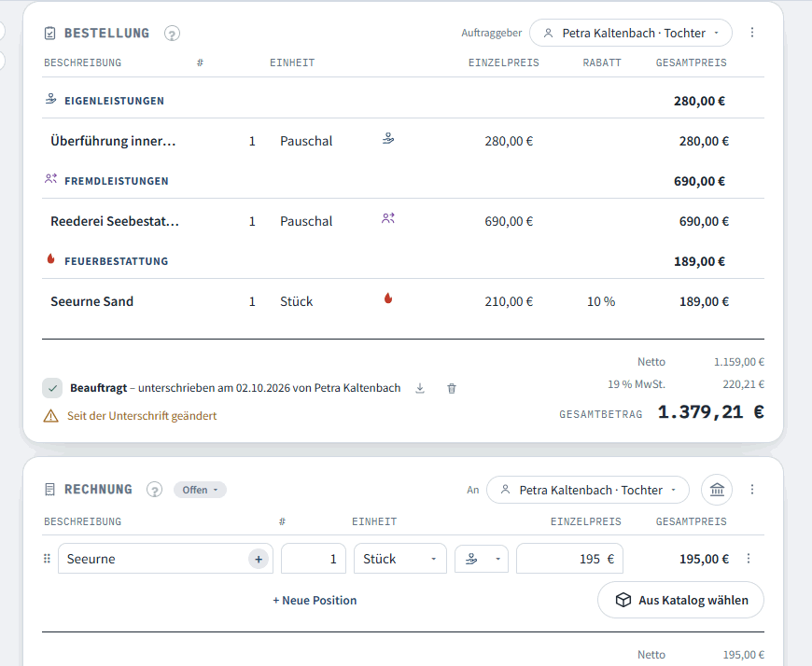812x666 pixels.
Task: Click the Seeurne description input field
Action: coord(166,559)
